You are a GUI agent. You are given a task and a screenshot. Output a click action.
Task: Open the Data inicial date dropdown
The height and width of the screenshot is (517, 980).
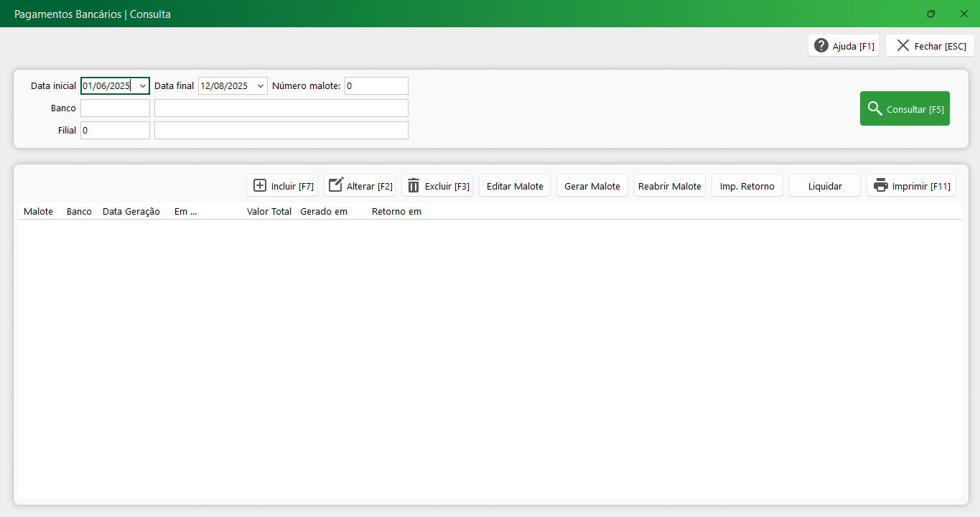(x=142, y=86)
